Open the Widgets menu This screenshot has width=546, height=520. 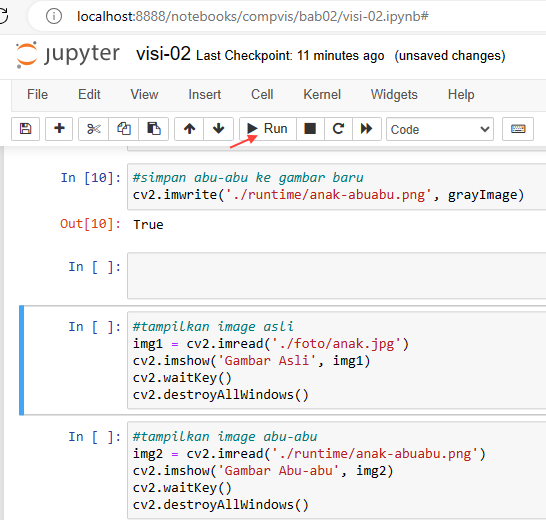point(394,94)
